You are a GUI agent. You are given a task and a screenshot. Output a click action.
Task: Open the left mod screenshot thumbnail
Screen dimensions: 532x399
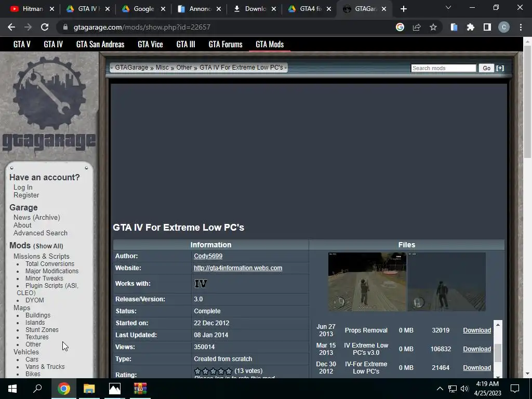click(x=367, y=282)
